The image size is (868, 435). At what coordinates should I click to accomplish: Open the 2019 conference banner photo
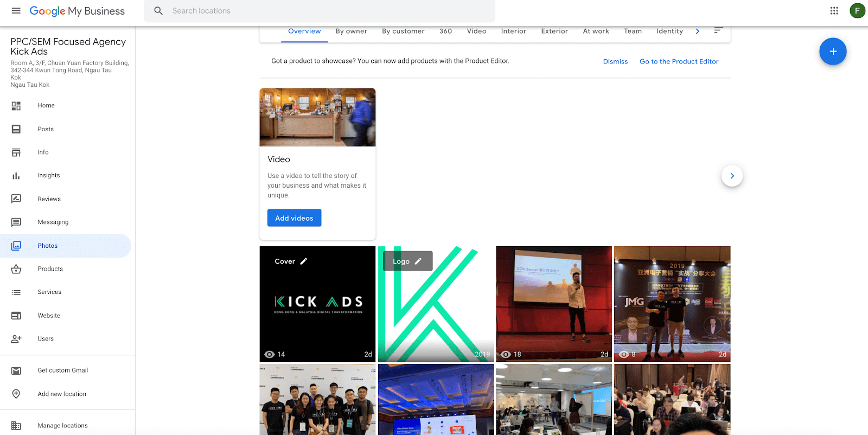click(x=672, y=304)
